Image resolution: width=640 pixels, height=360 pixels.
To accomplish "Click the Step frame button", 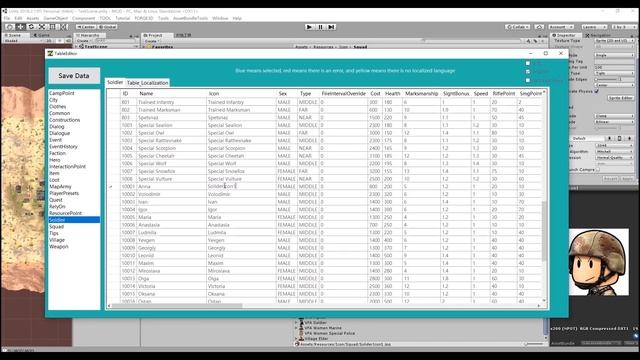I will (331, 27).
